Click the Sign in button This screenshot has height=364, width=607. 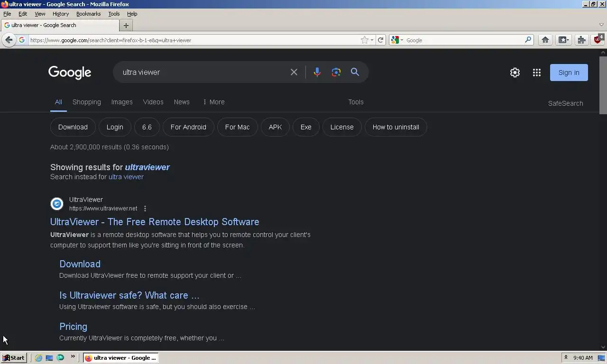[x=569, y=73]
